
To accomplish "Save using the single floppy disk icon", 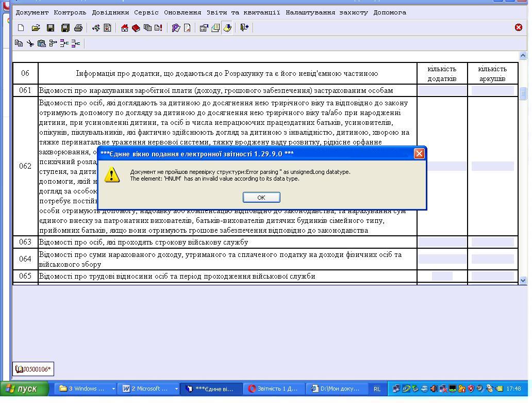I will tap(51, 28).
